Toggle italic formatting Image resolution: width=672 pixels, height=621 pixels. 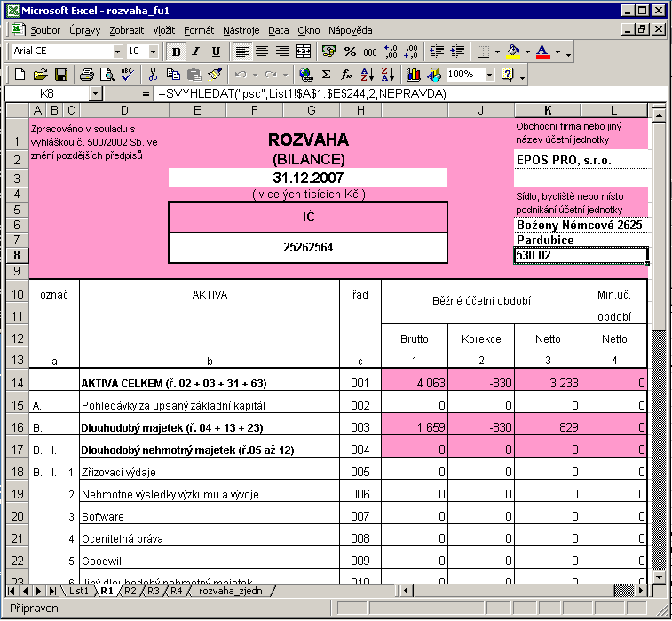click(x=195, y=52)
